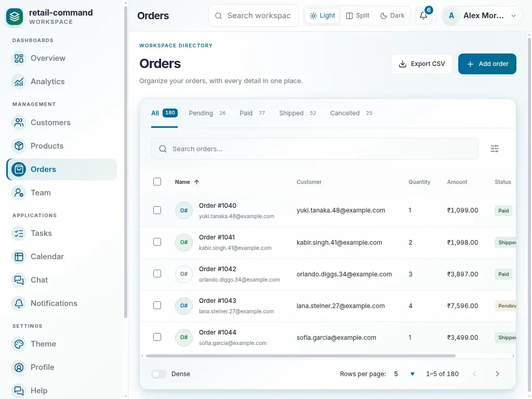This screenshot has height=399, width=532.
Task: Open the table filter settings icon
Action: (495, 149)
